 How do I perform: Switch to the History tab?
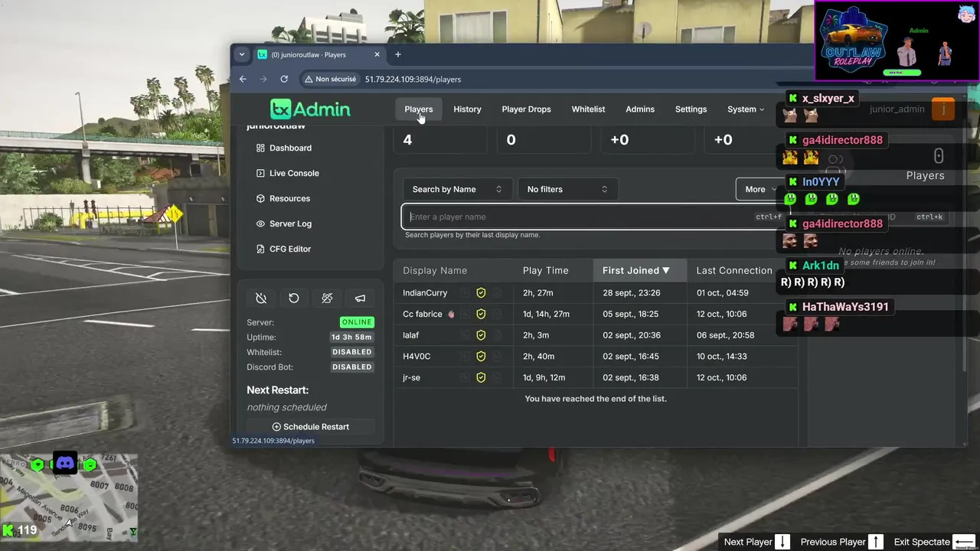click(x=467, y=109)
